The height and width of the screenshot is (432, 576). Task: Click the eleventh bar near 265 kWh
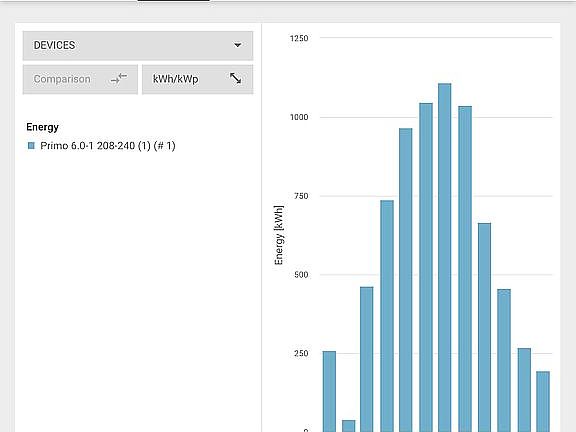524,390
